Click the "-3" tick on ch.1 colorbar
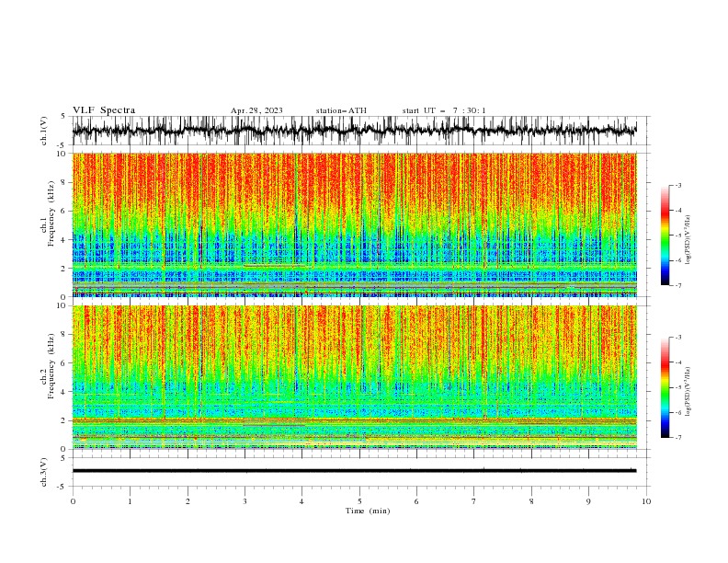The width and height of the screenshot is (728, 563). click(x=677, y=185)
